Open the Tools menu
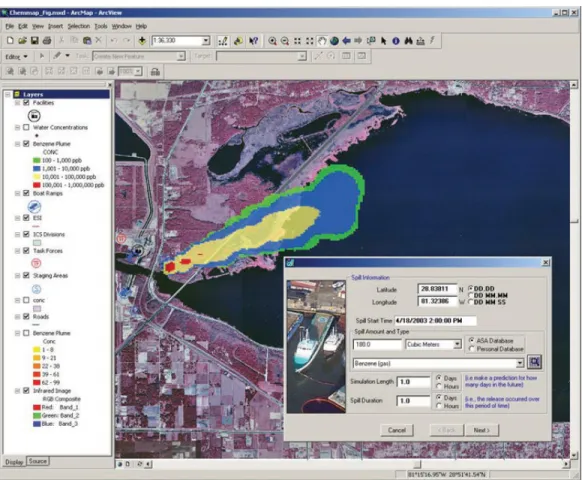 [101, 26]
